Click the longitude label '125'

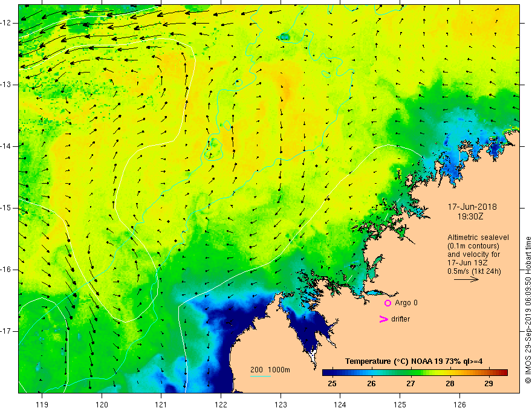click(400, 404)
